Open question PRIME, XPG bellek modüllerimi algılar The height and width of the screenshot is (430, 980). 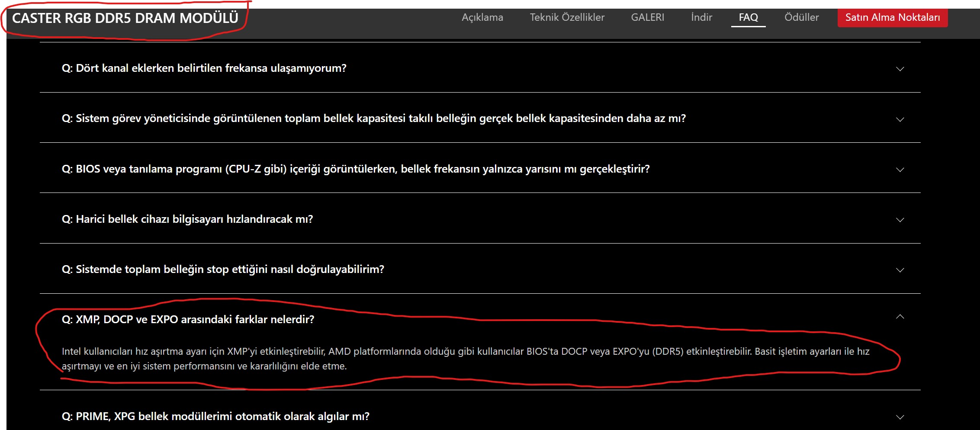[215, 417]
